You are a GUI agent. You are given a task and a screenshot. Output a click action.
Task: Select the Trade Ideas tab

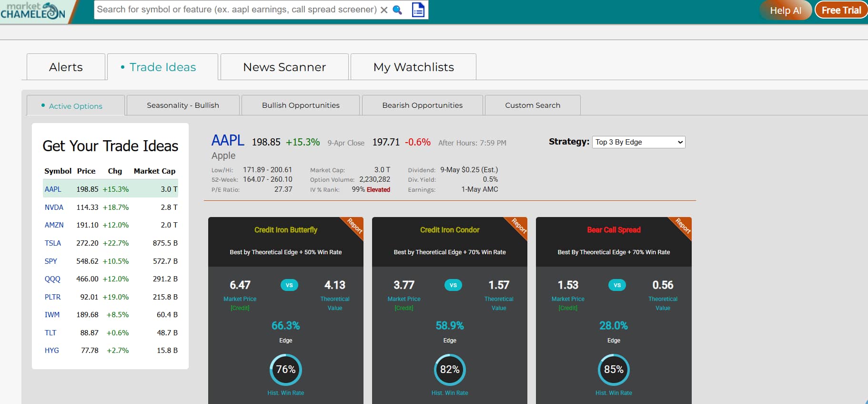tap(162, 67)
